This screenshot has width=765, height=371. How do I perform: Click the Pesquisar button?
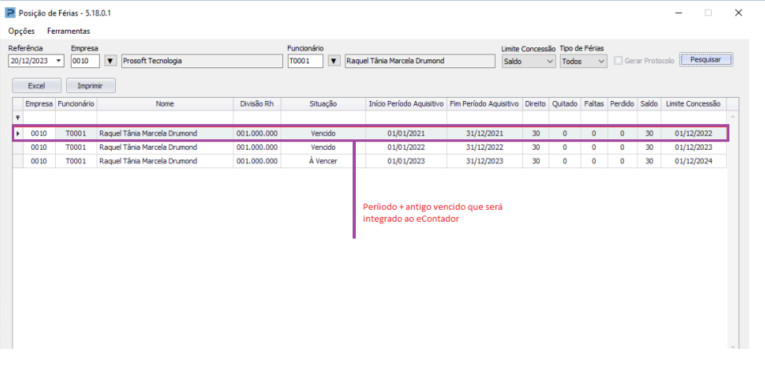click(705, 60)
